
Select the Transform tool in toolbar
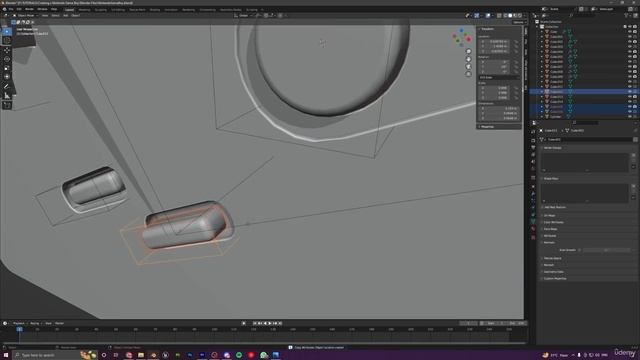click(x=7, y=77)
